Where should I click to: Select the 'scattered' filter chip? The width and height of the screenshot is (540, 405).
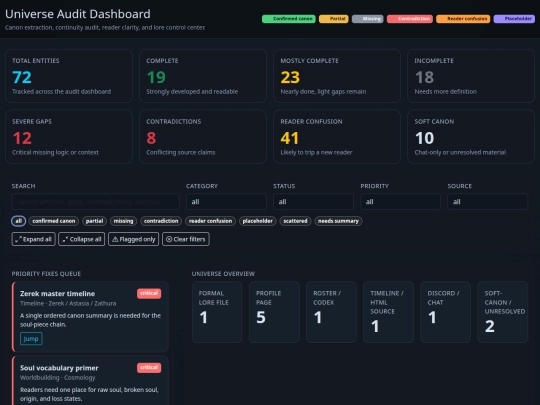tap(295, 221)
